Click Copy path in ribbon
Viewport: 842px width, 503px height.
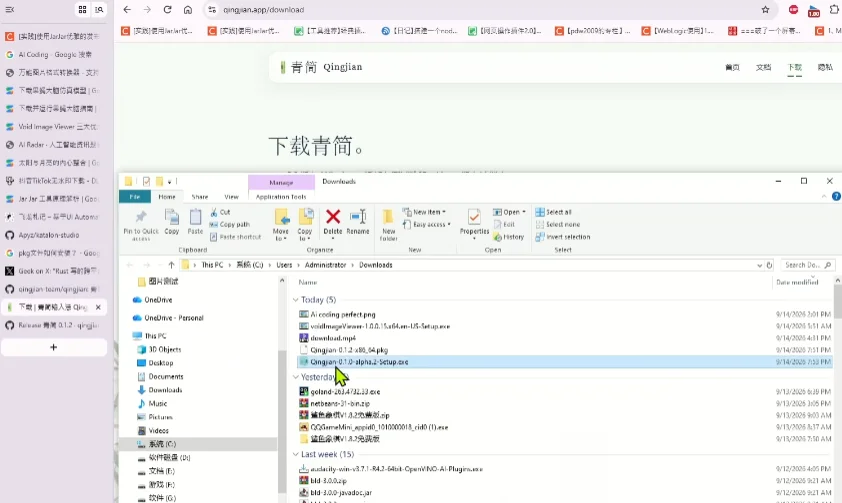pyautogui.click(x=229, y=224)
